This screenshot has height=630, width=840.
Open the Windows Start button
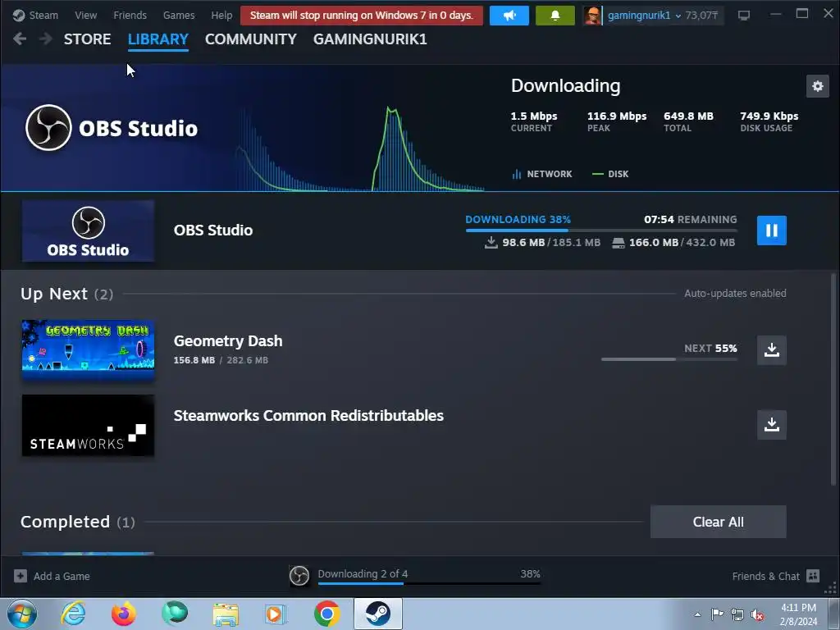[22, 614]
